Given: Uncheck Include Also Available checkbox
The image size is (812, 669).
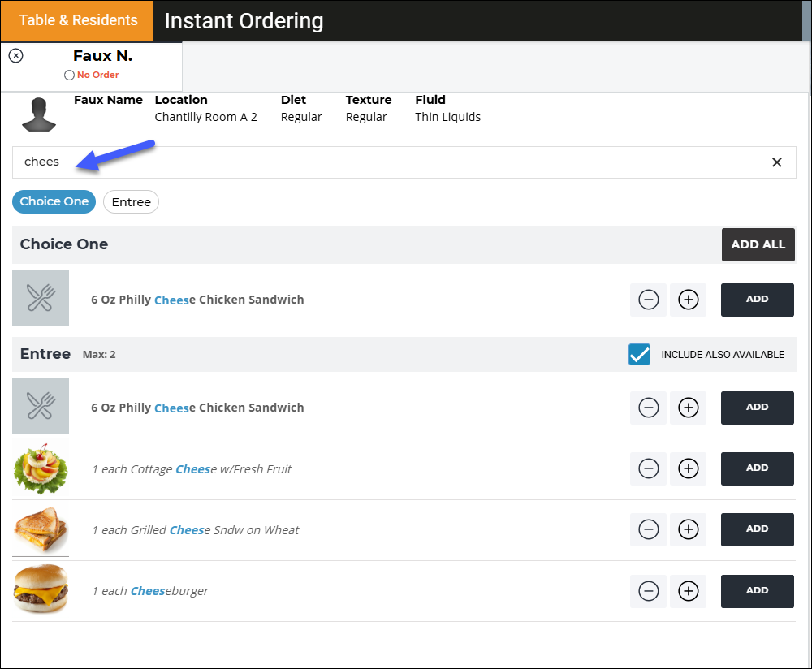Looking at the screenshot, I should (x=639, y=355).
